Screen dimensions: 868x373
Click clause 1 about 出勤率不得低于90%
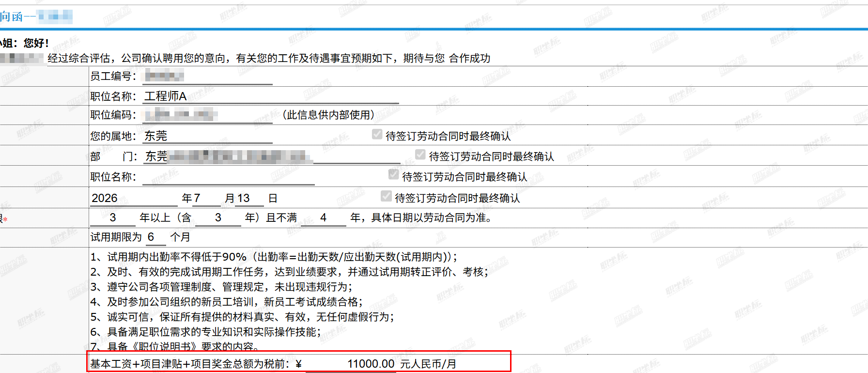pyautogui.click(x=274, y=257)
